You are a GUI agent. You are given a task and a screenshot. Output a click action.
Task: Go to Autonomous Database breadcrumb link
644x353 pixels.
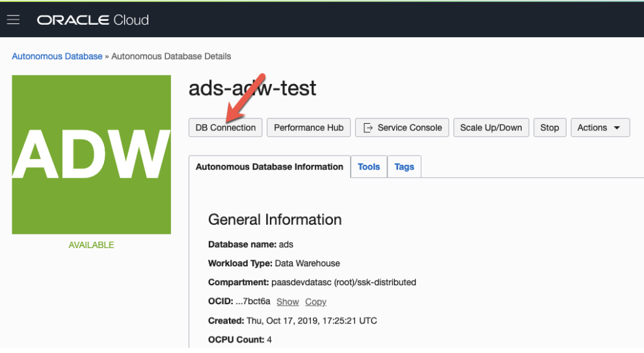(x=57, y=57)
